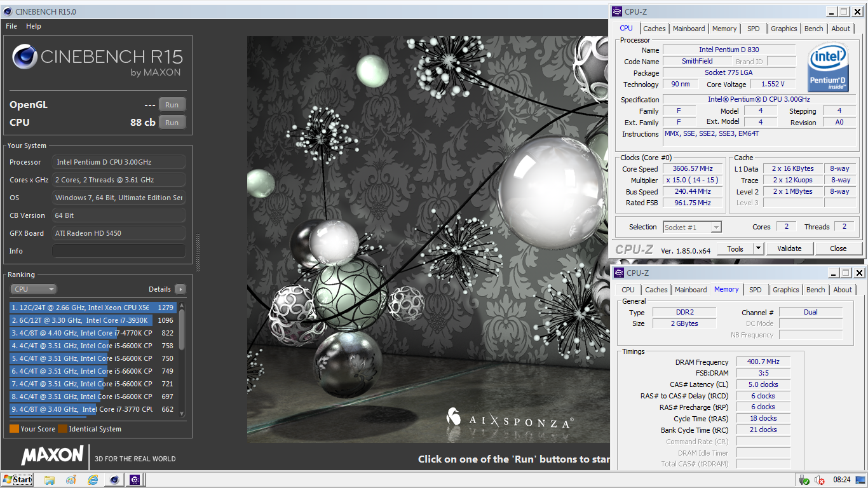
Task: Select ranking row 2 Core i7-3930K
Action: point(93,320)
